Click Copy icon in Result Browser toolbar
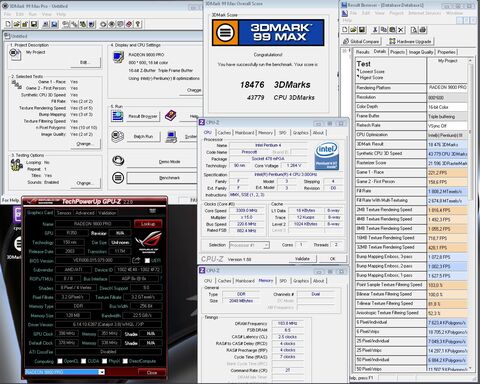The image size is (480, 384). (x=384, y=30)
